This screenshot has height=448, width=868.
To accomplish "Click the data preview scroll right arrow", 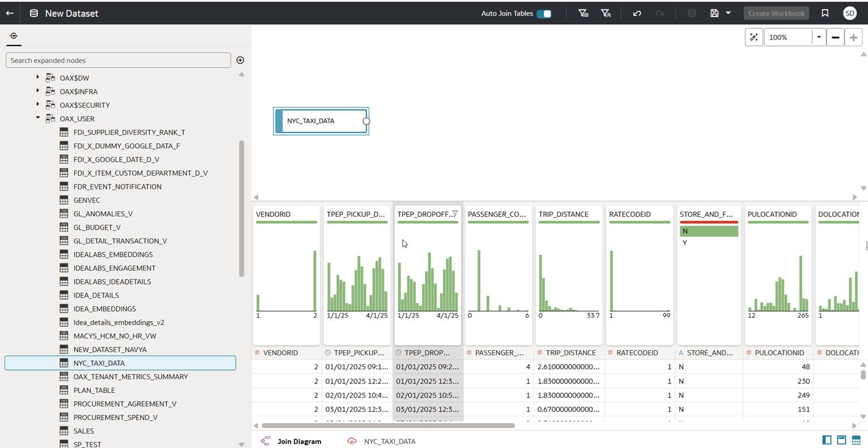I will coord(854,425).
